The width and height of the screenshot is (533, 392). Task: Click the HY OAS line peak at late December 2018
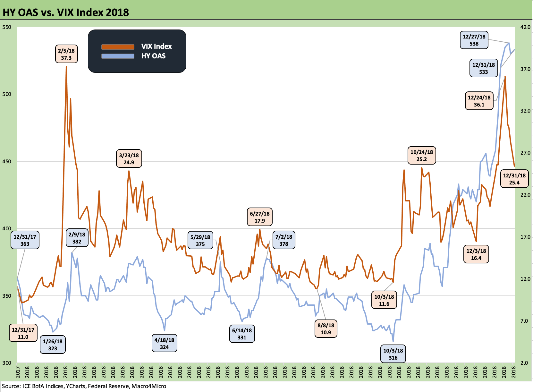(509, 43)
